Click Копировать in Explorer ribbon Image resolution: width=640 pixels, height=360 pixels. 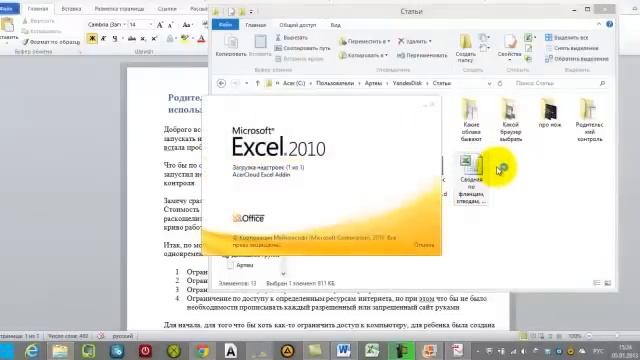[x=231, y=46]
